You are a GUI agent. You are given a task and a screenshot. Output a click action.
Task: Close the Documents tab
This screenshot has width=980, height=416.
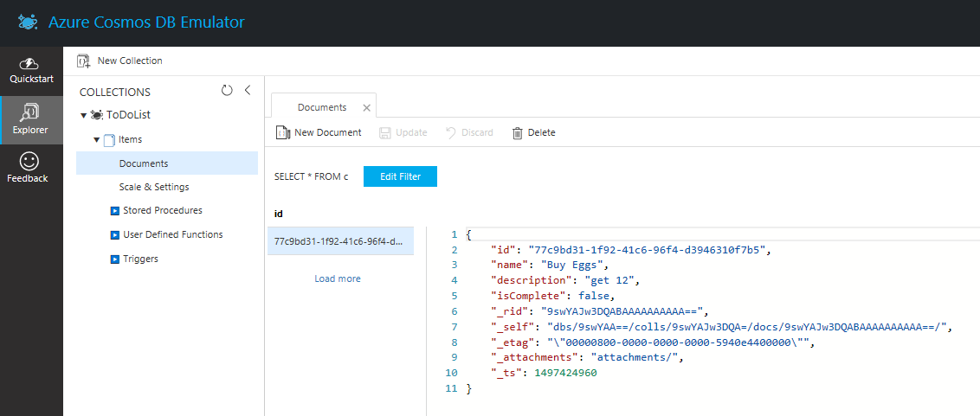(366, 108)
